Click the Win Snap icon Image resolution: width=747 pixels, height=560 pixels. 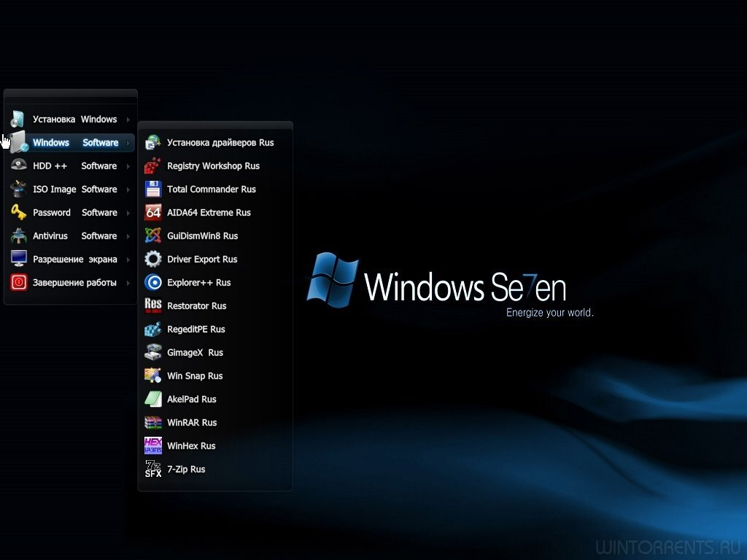pos(153,376)
